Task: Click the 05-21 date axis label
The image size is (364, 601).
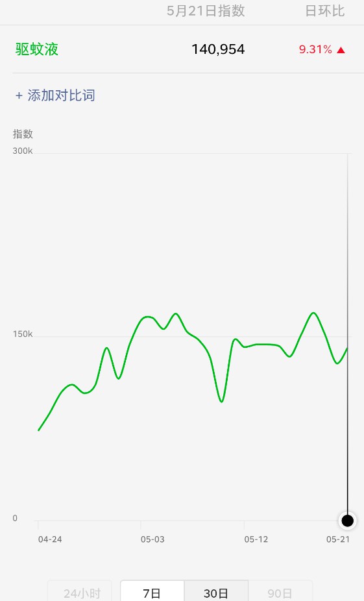Action: (x=338, y=539)
